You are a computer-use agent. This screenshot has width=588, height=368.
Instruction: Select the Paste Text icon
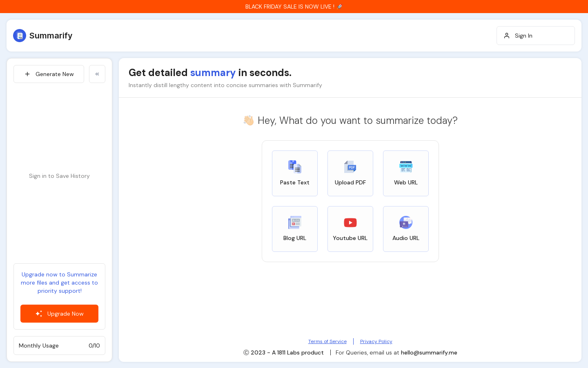(x=295, y=167)
